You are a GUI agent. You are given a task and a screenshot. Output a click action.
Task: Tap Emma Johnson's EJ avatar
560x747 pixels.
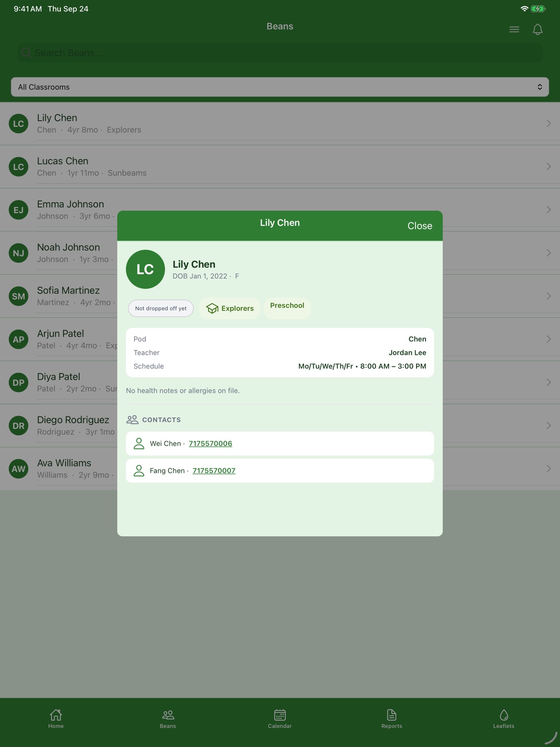coord(19,210)
